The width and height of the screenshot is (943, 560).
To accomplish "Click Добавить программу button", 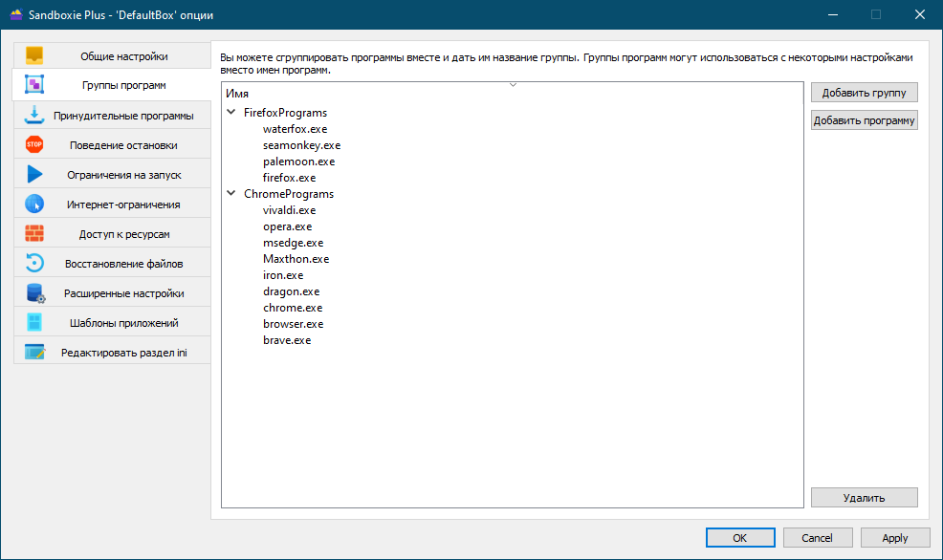I will click(x=865, y=120).
